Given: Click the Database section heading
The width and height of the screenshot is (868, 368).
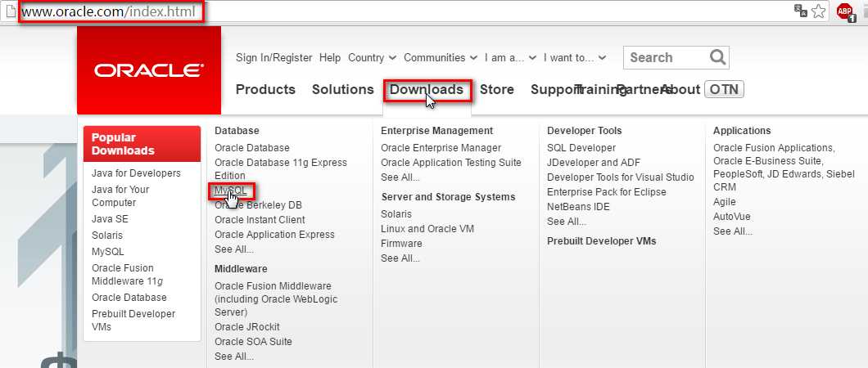Looking at the screenshot, I should [237, 131].
